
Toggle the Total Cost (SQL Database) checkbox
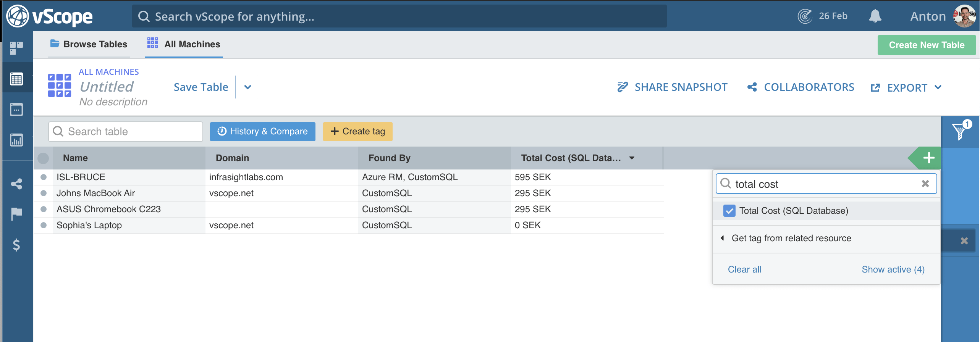(x=729, y=211)
